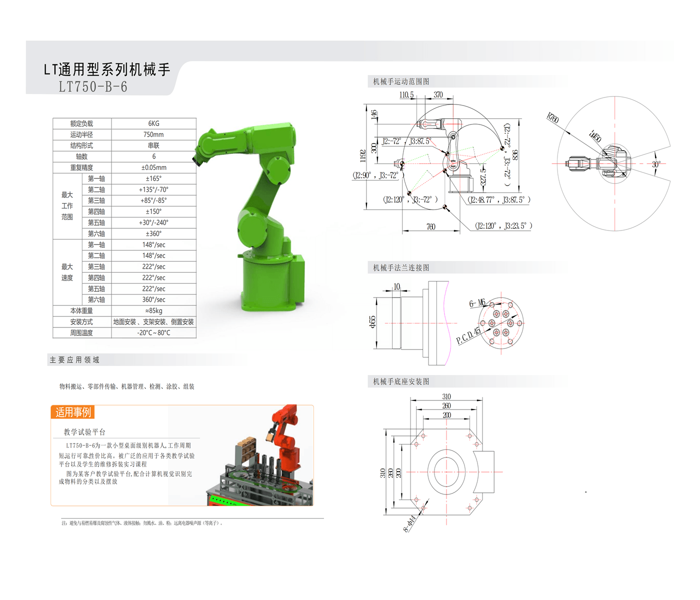Select the footnote beginning "注: 避免与易燃易爆"
Viewport: 700px width, 600px height.
click(142, 523)
